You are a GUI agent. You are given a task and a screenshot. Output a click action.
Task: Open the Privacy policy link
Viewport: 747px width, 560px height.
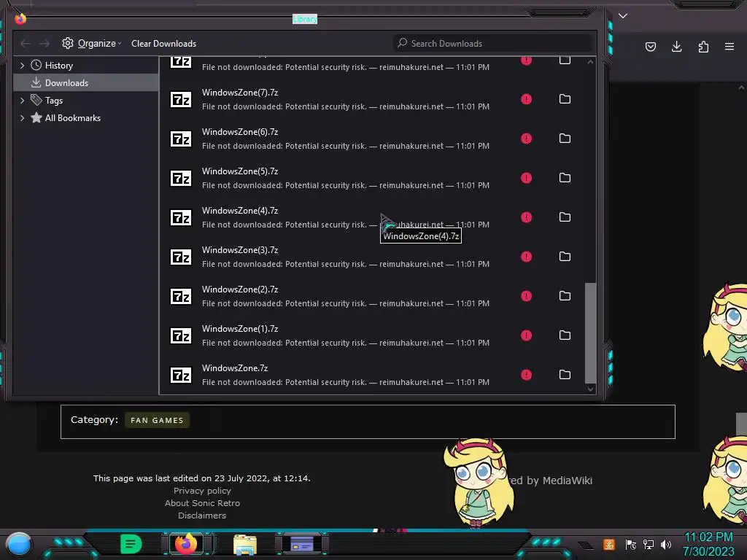(202, 491)
